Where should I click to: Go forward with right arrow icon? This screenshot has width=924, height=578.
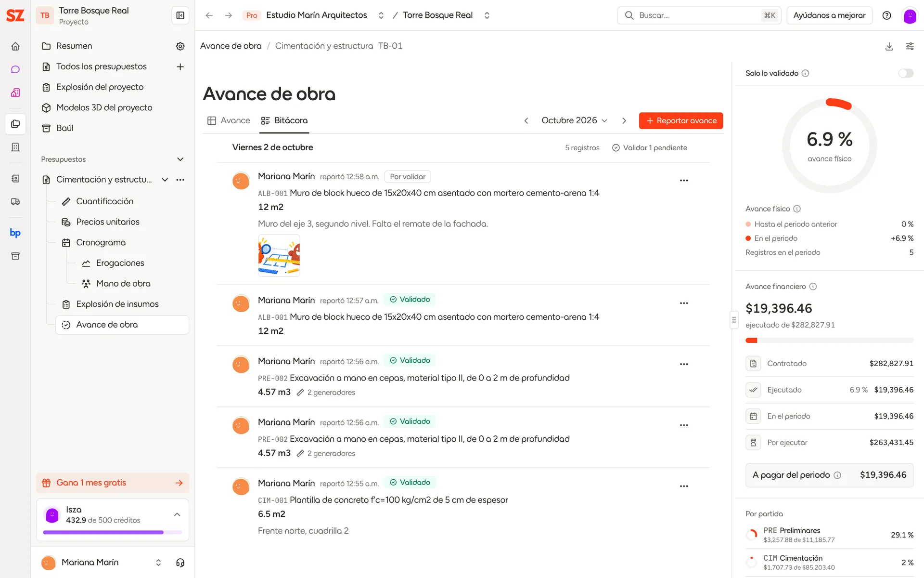pyautogui.click(x=228, y=15)
